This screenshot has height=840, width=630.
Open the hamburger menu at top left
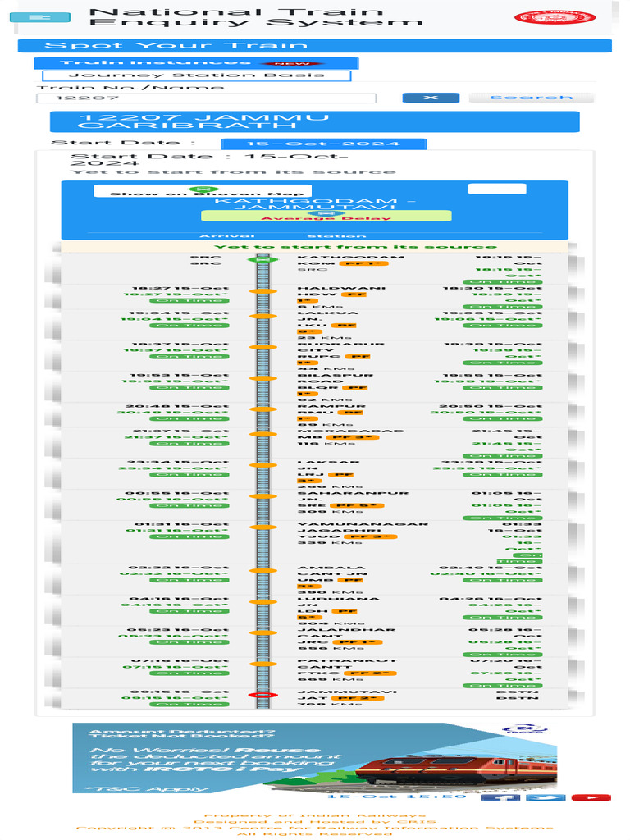[x=40, y=17]
